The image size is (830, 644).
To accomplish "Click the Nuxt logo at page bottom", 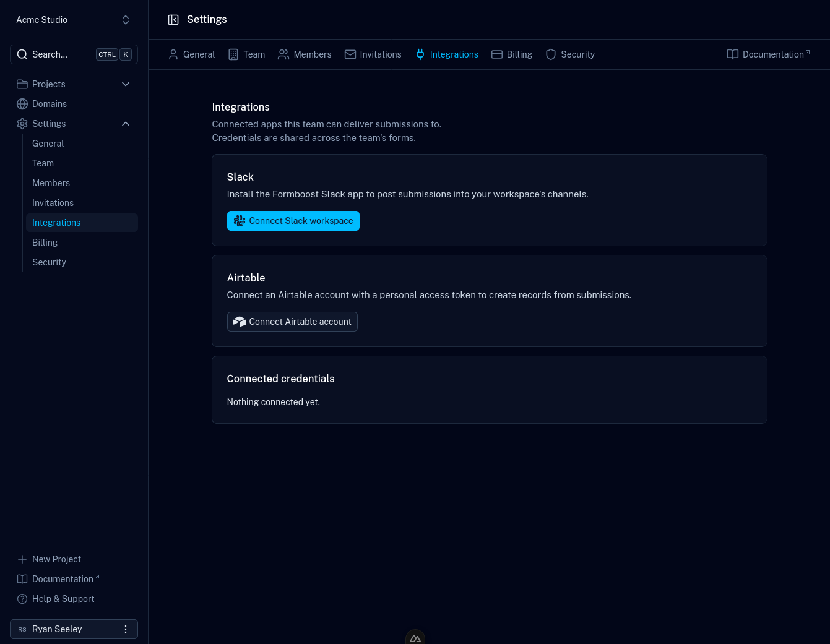I will 415,638.
